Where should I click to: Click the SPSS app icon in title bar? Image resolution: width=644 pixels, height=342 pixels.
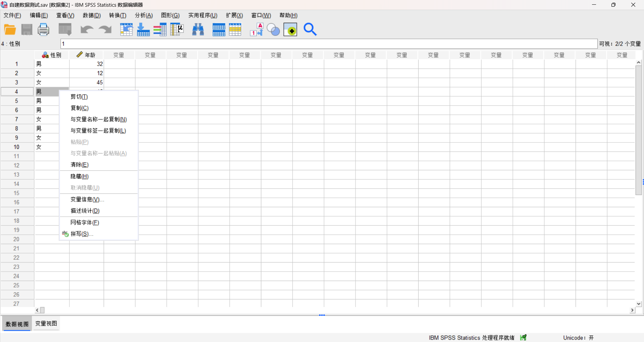click(4, 5)
